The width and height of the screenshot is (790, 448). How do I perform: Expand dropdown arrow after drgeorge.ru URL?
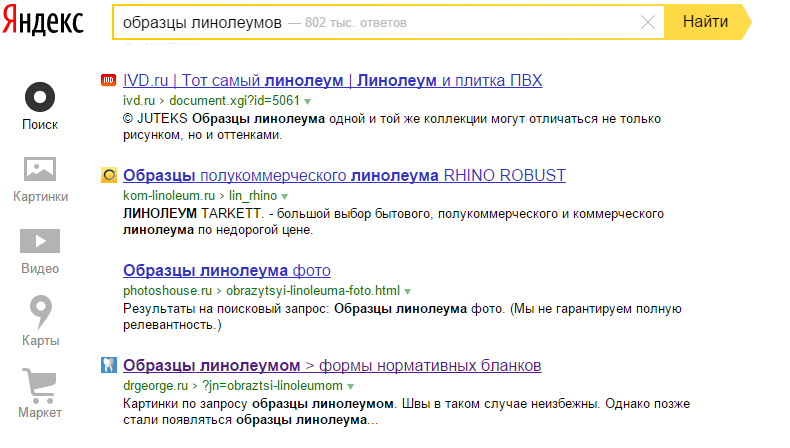351,387
